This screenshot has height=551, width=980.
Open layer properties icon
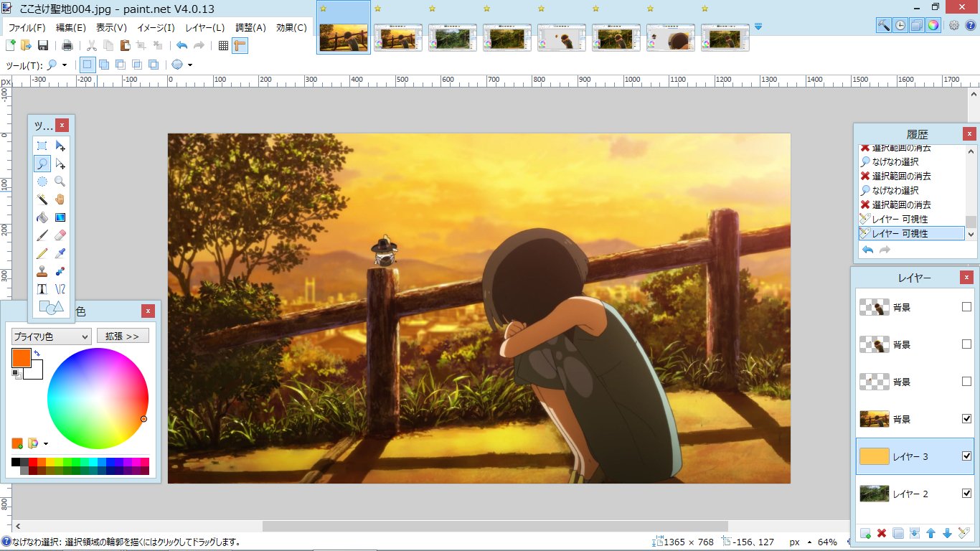click(963, 533)
